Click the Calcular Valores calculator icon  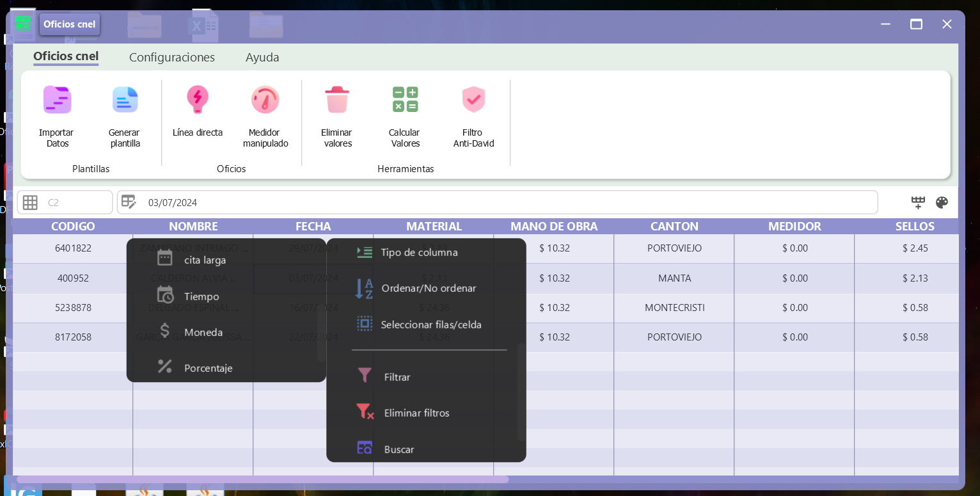click(405, 99)
